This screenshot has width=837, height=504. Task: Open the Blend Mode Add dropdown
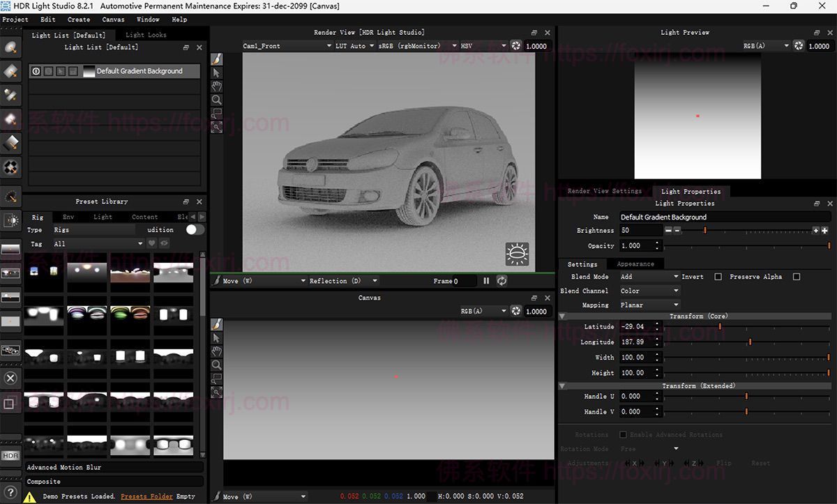click(649, 277)
